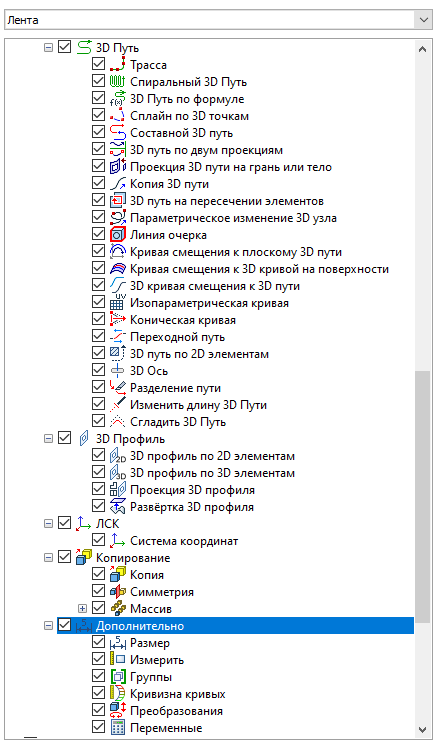Screen dimensions: 438x745
Task: Select the Линия очерка label
Action: 168,235
